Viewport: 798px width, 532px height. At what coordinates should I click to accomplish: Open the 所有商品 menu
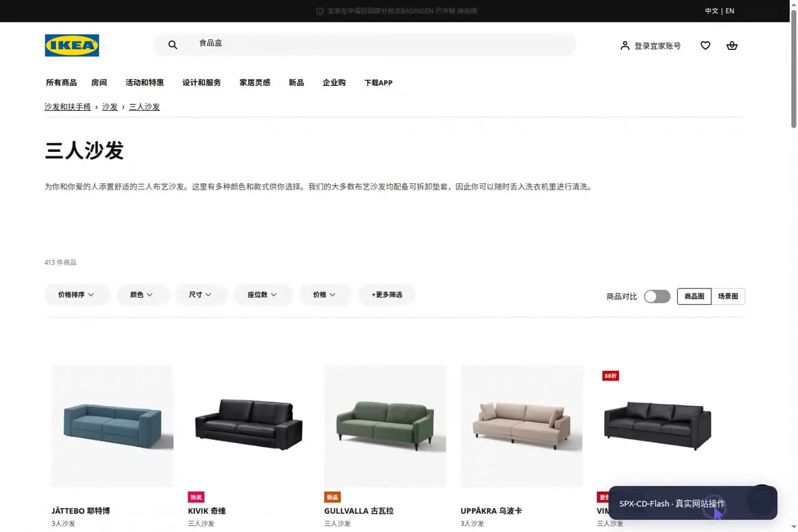click(x=61, y=83)
